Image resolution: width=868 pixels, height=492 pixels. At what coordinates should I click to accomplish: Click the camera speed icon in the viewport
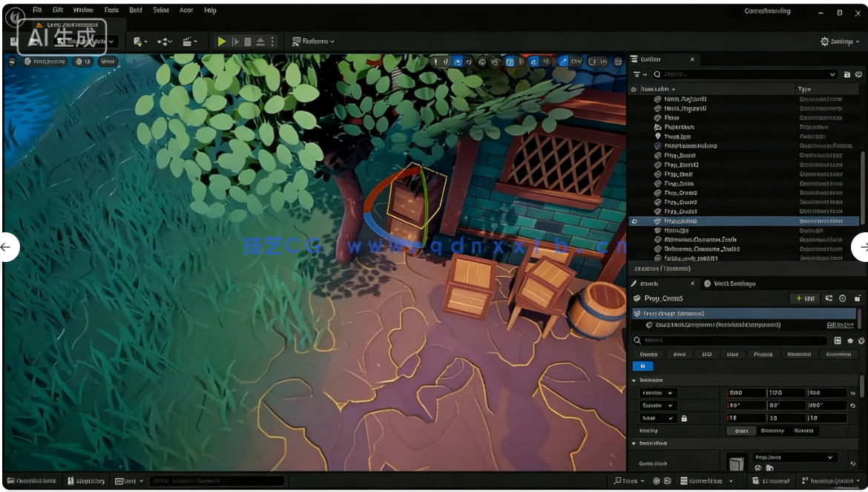click(x=597, y=61)
